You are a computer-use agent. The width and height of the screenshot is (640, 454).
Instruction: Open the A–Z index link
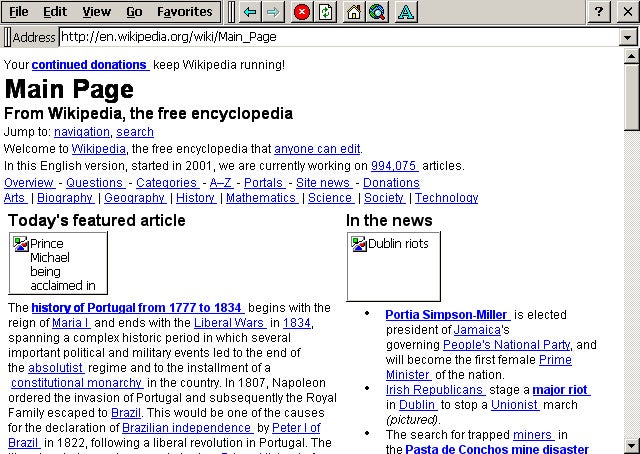(221, 182)
